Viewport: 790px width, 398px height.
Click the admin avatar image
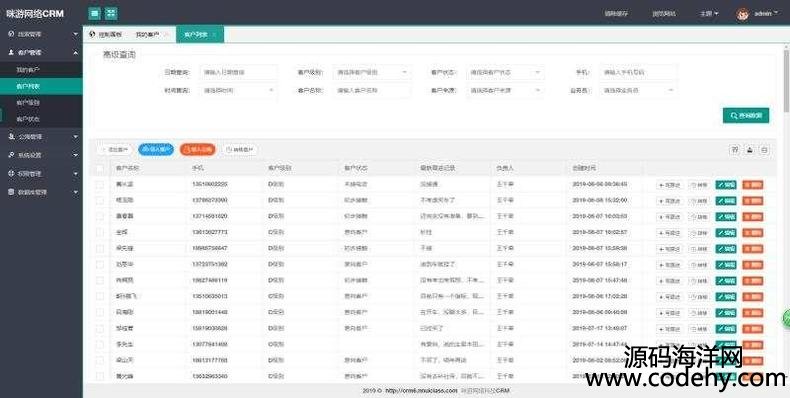[742, 14]
